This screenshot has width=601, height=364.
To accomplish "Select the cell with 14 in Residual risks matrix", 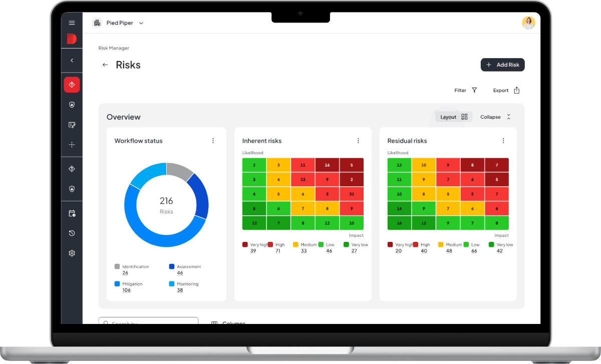I will click(x=399, y=208).
